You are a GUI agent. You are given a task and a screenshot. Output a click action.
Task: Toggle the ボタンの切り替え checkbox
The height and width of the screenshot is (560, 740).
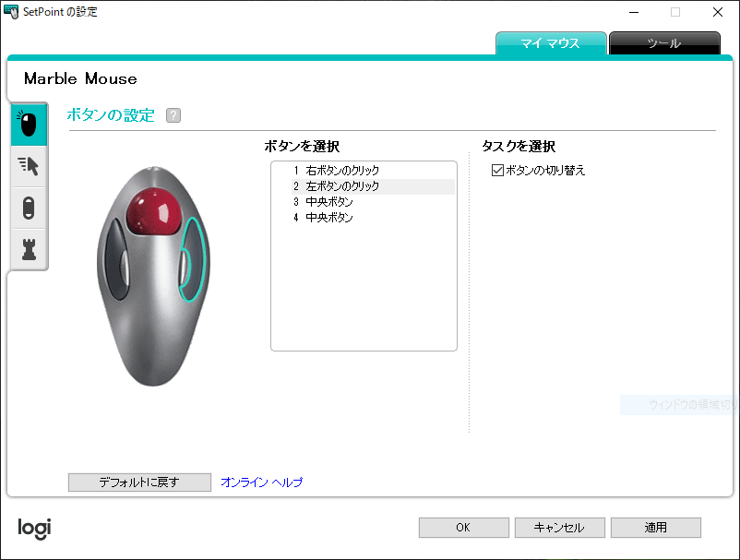click(497, 171)
